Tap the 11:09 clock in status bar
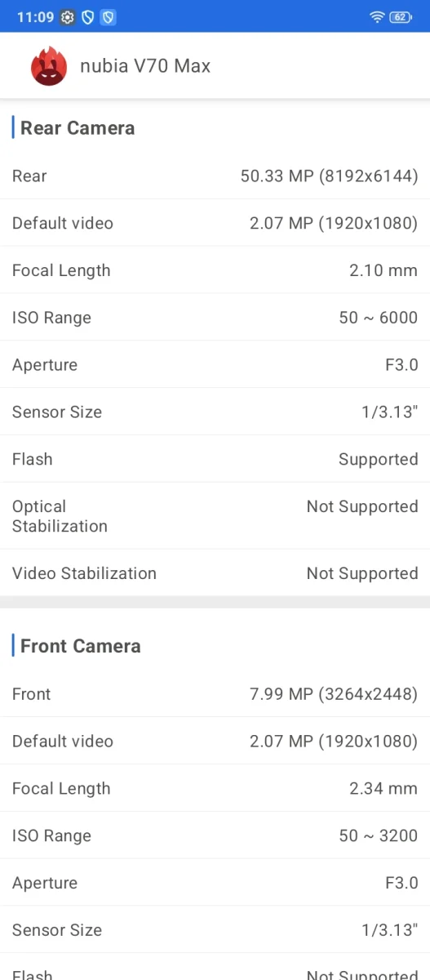Image resolution: width=430 pixels, height=980 pixels. (x=35, y=17)
